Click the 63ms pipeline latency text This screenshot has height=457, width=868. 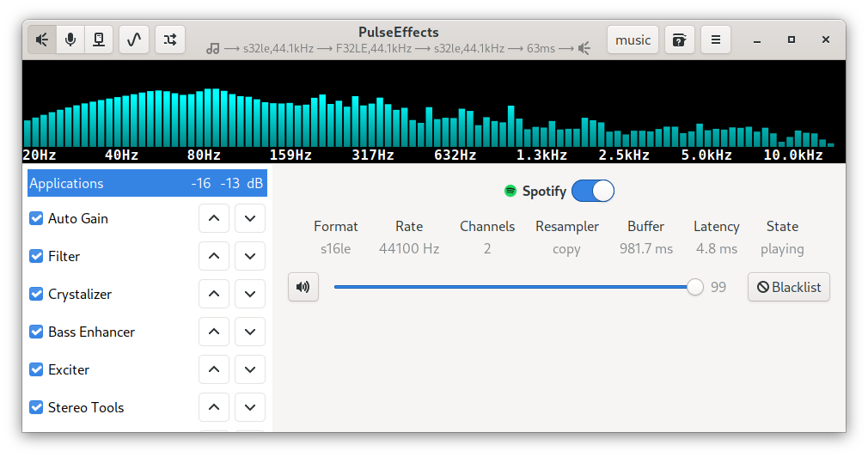541,48
